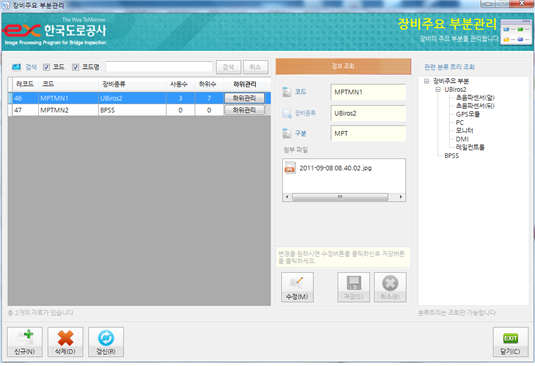Screen dimensions: 535x366
Task: Click the 삭제(D) delete button
Action: tap(65, 342)
